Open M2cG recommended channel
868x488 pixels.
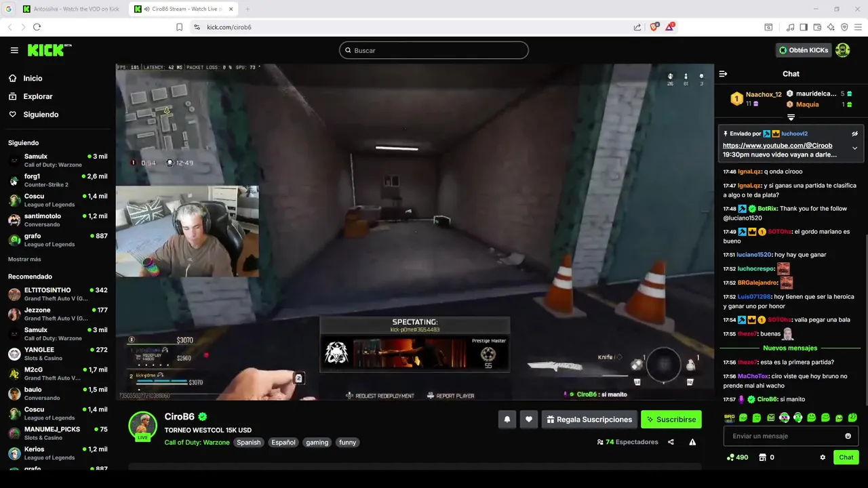tap(58, 373)
